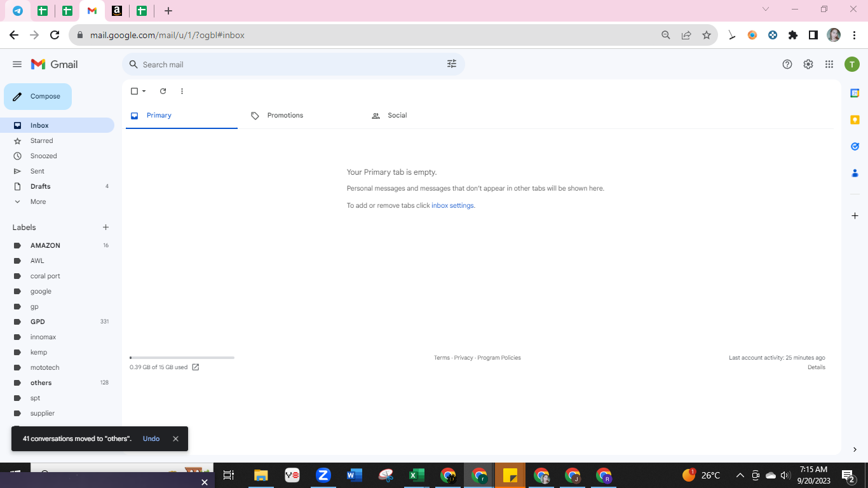Dismiss the moved conversations notification
The height and width of the screenshot is (488, 868).
tap(175, 439)
